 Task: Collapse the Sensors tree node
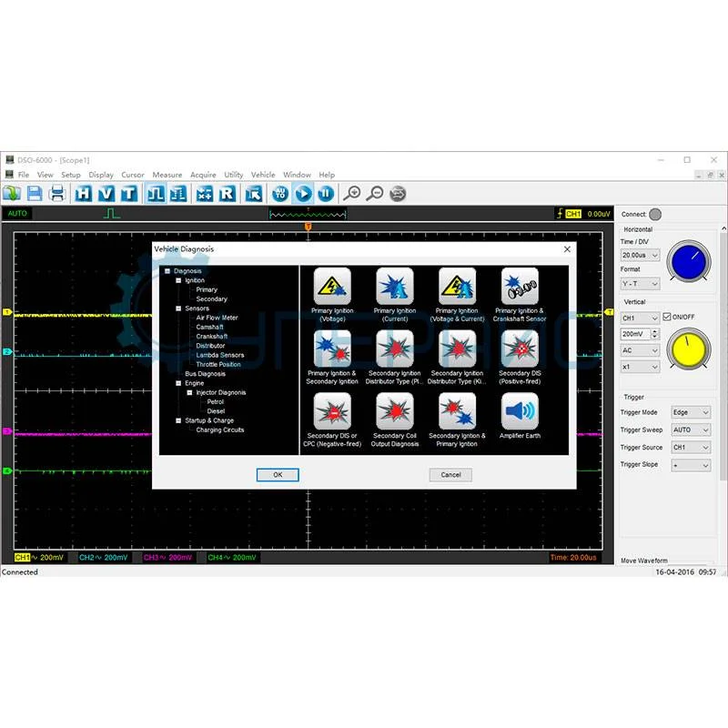tap(179, 308)
